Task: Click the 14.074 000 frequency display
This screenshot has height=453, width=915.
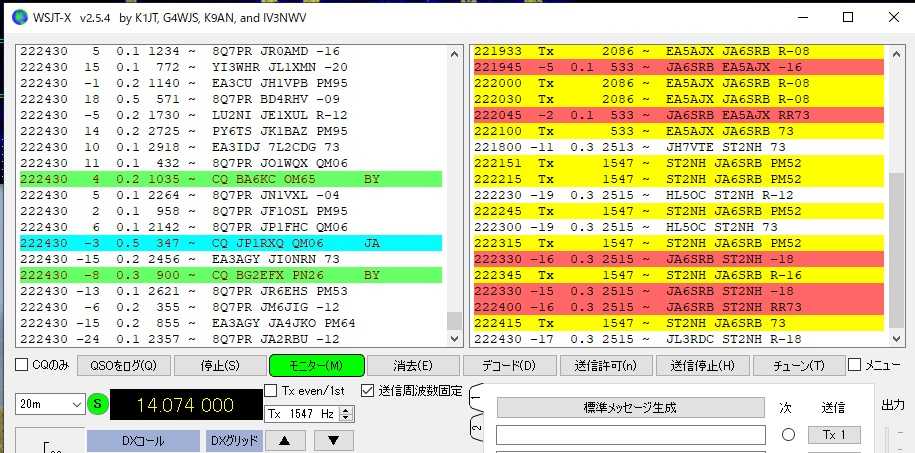Action: pos(186,405)
